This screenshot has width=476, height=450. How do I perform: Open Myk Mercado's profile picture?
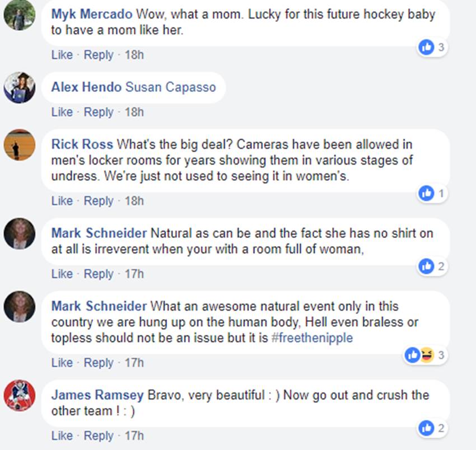tap(20, 16)
